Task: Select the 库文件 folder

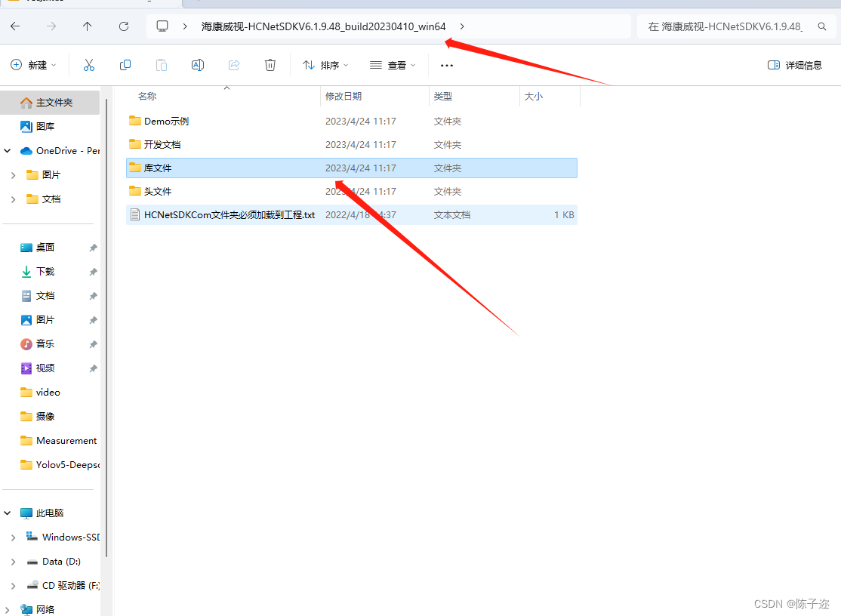Action: (351, 168)
